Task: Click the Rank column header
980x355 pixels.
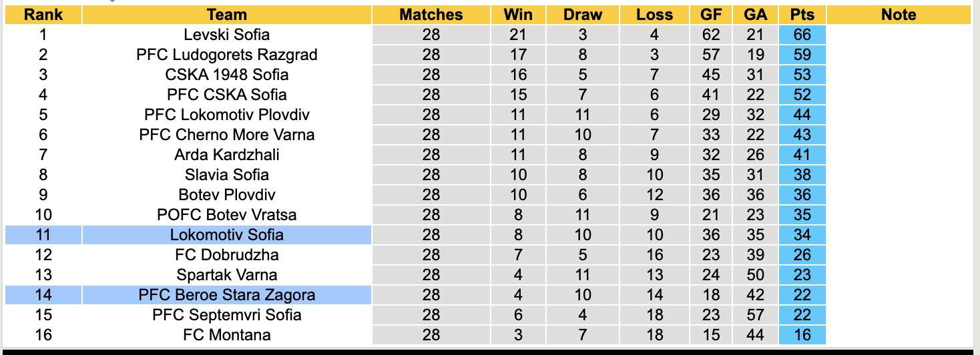Action: pyautogui.click(x=43, y=15)
